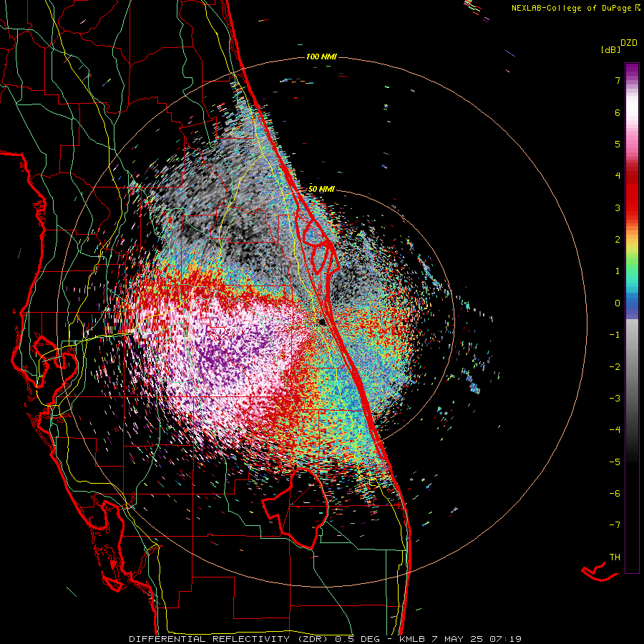The height and width of the screenshot is (644, 644).
Task: Click the TH threshold label on scale
Action: point(615,557)
